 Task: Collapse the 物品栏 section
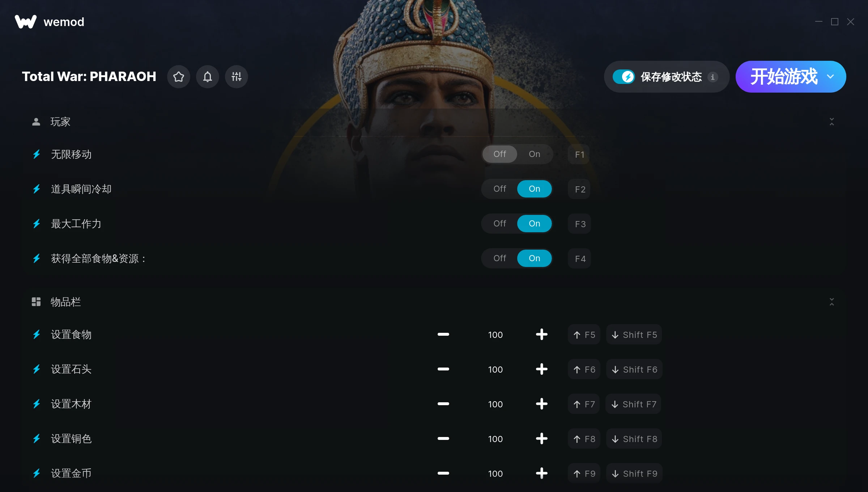click(x=832, y=302)
